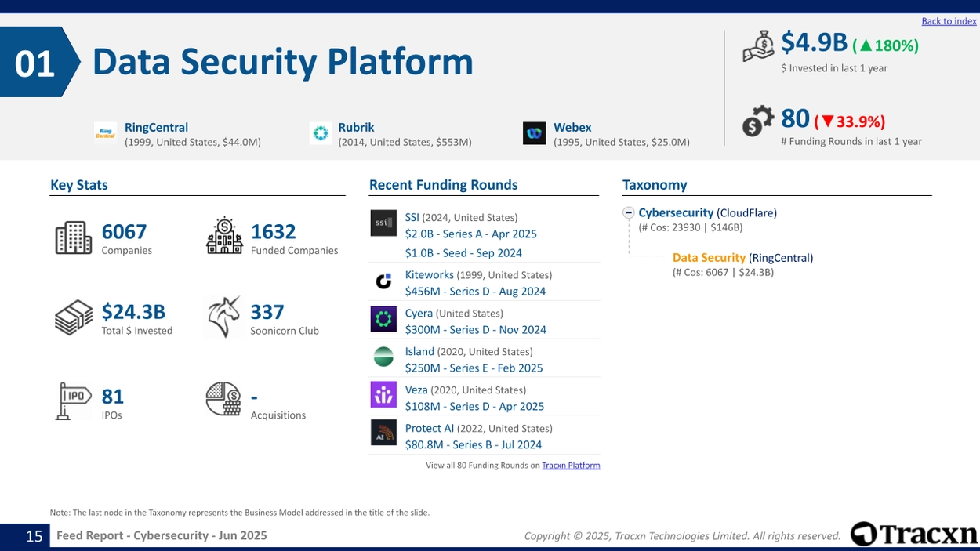Click '$1.0B - Seed - Sep 2024'
The width and height of the screenshot is (980, 551).
click(x=463, y=252)
